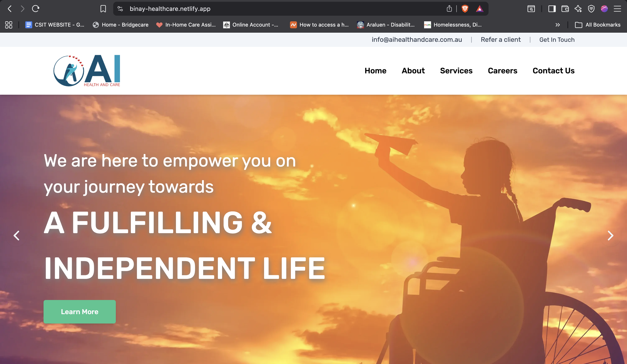Open Leo AI sparkle icon

click(578, 9)
